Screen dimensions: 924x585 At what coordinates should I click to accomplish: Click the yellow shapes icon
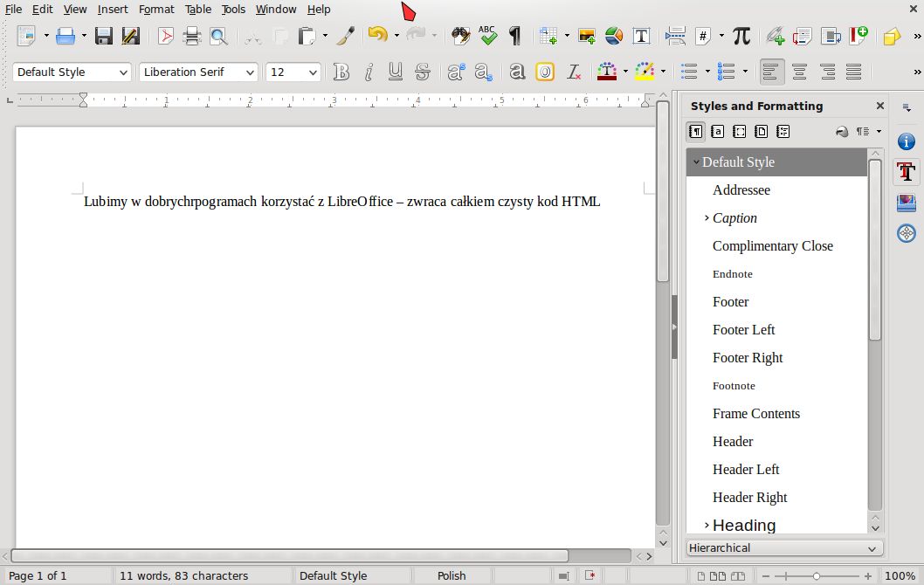point(892,37)
